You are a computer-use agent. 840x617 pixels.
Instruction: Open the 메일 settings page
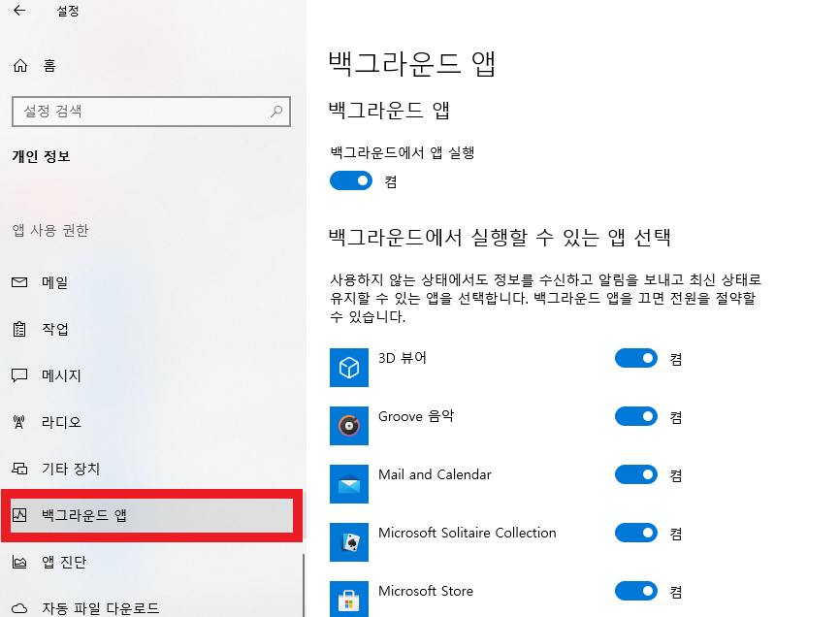point(151,282)
